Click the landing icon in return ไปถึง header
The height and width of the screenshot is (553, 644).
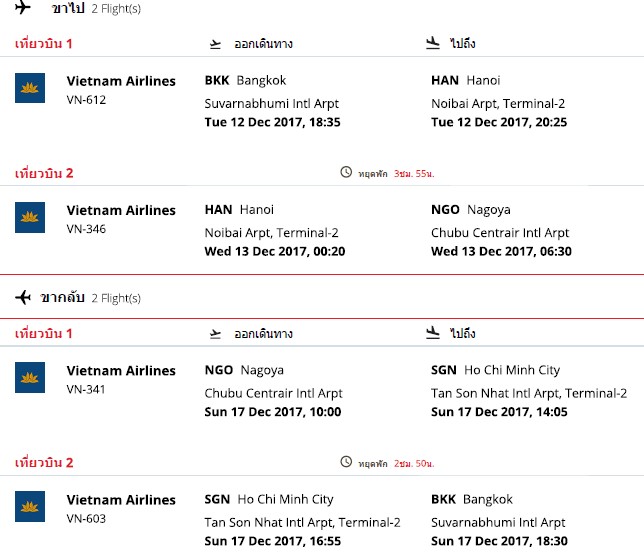coord(433,332)
